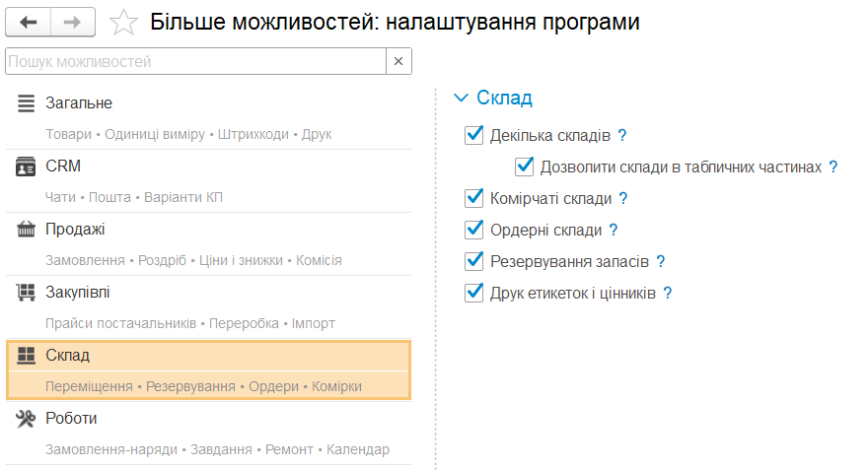Open help for Дозволити склади в табличних частинах
Screen dimensions: 868x470
pos(833,167)
